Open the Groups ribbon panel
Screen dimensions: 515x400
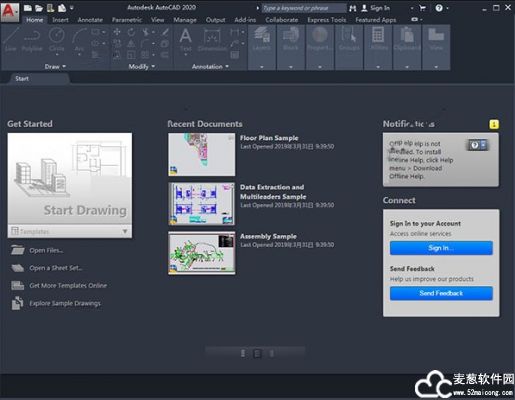[349, 47]
